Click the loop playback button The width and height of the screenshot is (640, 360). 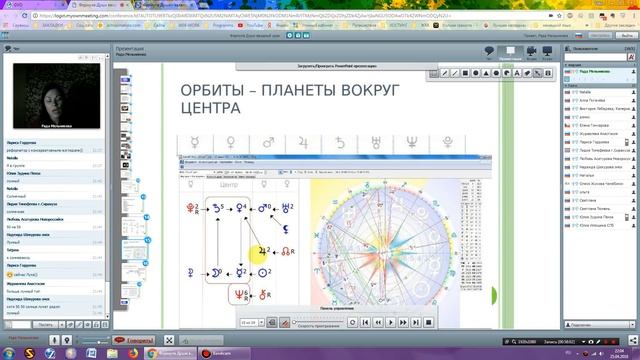[x=352, y=322]
